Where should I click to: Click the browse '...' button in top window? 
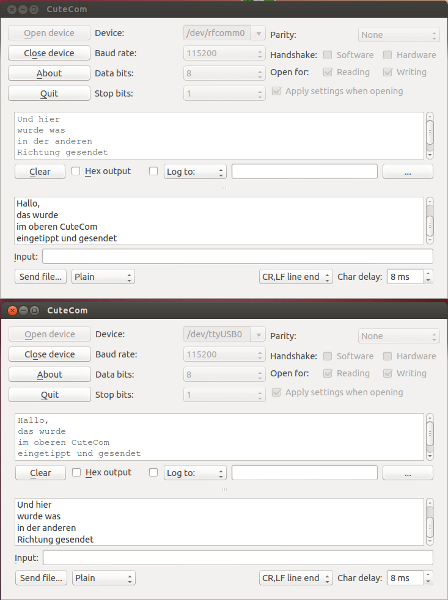pyautogui.click(x=408, y=172)
